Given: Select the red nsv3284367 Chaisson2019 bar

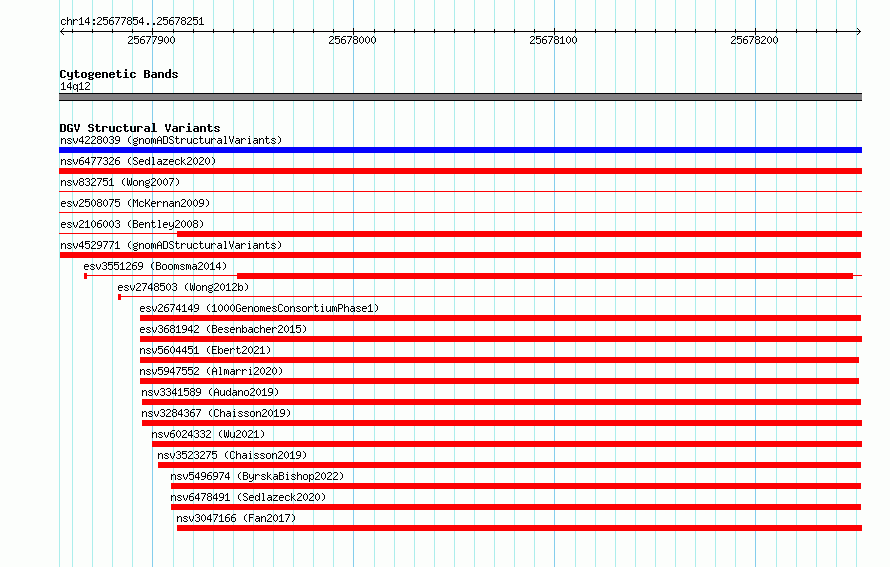Looking at the screenshot, I should (502, 423).
